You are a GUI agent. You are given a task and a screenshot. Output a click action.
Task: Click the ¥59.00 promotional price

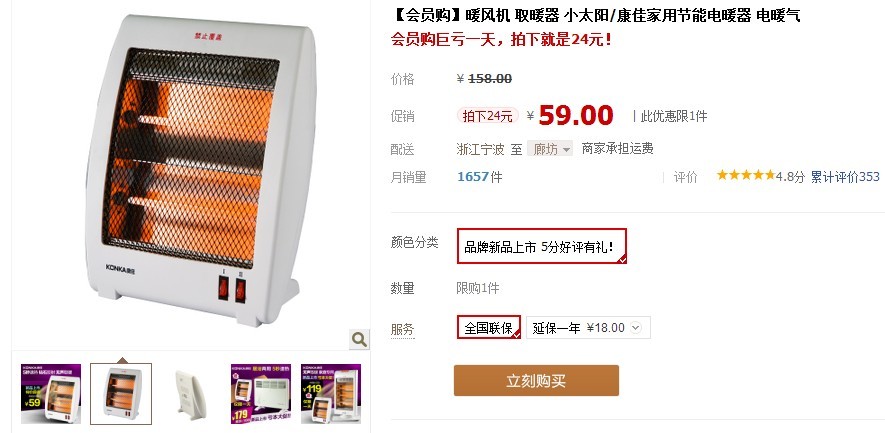click(575, 116)
